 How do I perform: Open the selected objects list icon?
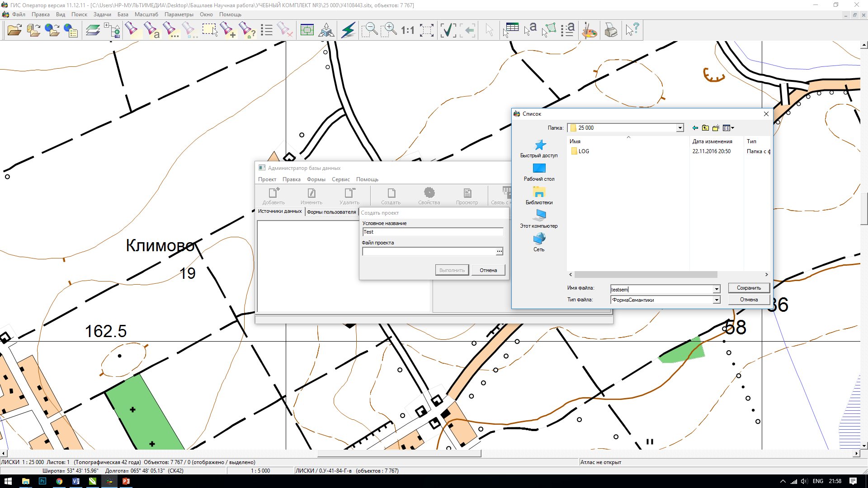click(267, 30)
